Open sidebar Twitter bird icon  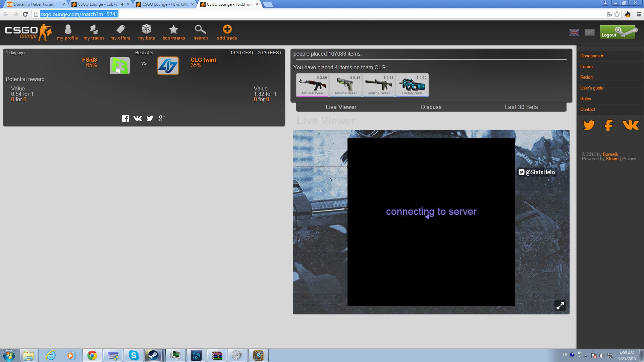coord(589,125)
